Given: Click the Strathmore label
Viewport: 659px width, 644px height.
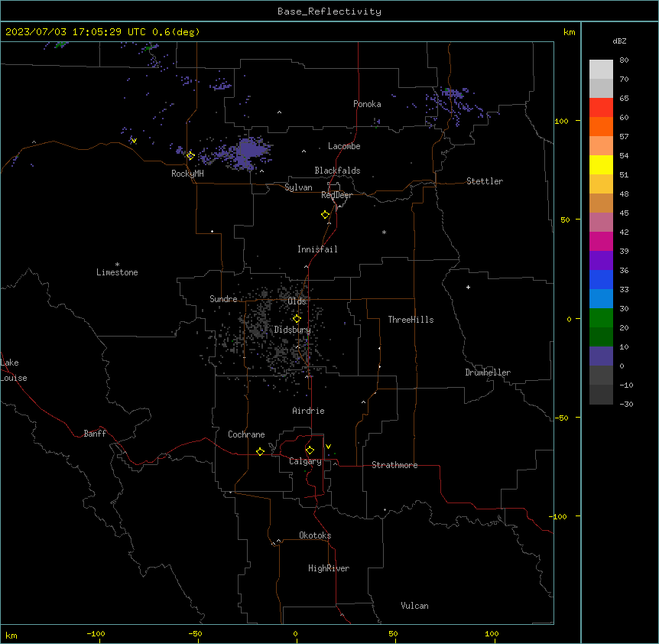Looking at the screenshot, I should (x=394, y=465).
